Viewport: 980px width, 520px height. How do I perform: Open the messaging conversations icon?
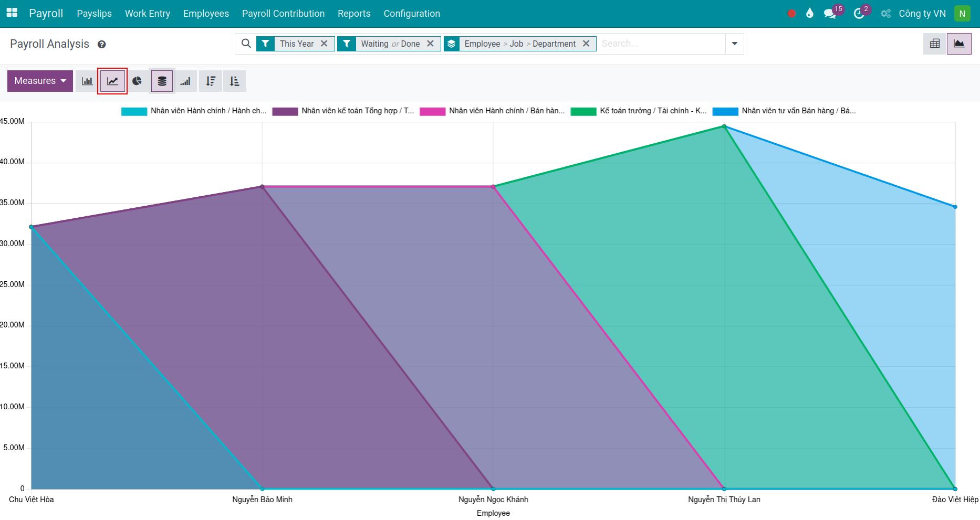831,13
